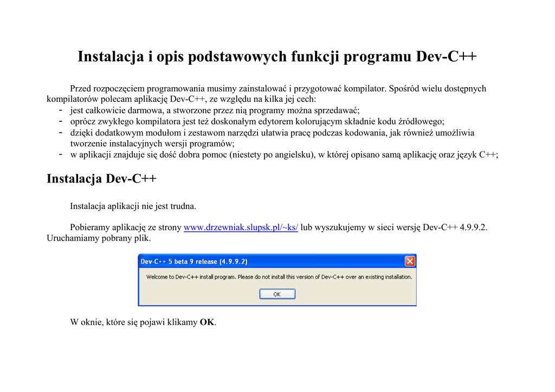Image resolution: width=555 pixels, height=392 pixels.
Task: Click the sentence 'Instalacja aplikacji nie jest trudna'
Action: click(133, 206)
